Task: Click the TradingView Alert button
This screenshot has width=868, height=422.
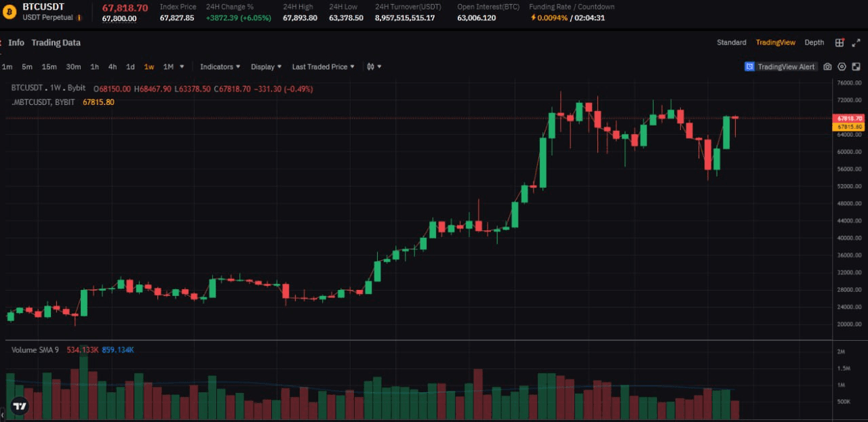Action: coord(781,67)
